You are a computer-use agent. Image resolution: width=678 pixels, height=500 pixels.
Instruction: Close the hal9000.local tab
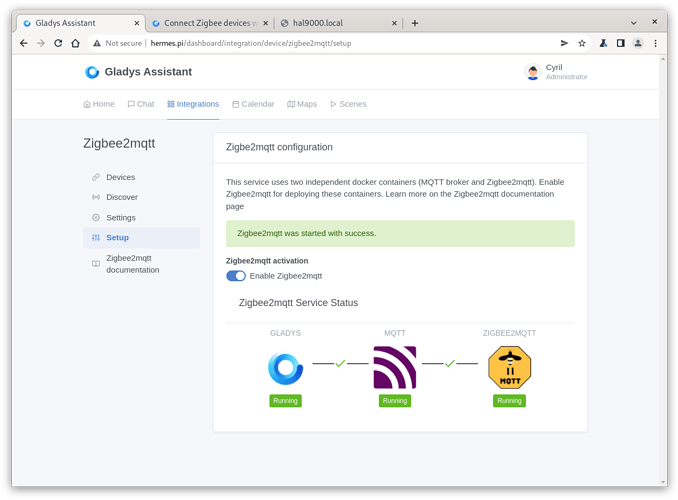(394, 23)
